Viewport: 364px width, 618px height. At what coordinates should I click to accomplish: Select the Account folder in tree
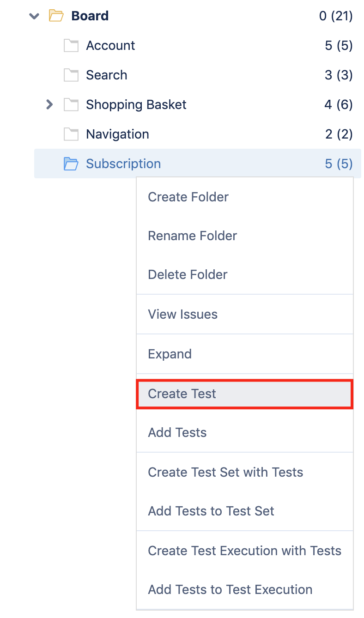[110, 46]
